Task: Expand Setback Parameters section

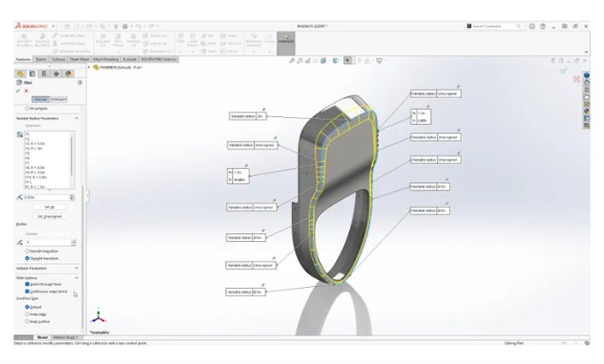Action: pyautogui.click(x=76, y=268)
